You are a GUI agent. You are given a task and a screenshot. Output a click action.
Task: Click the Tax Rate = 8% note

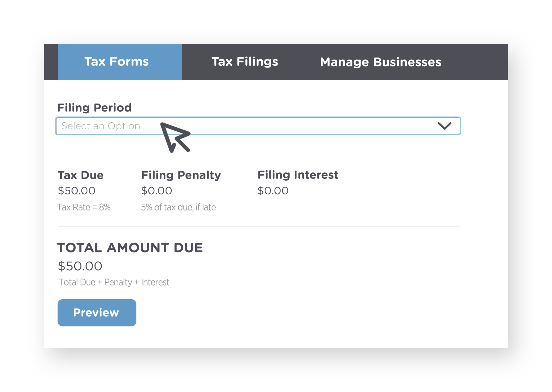point(84,207)
